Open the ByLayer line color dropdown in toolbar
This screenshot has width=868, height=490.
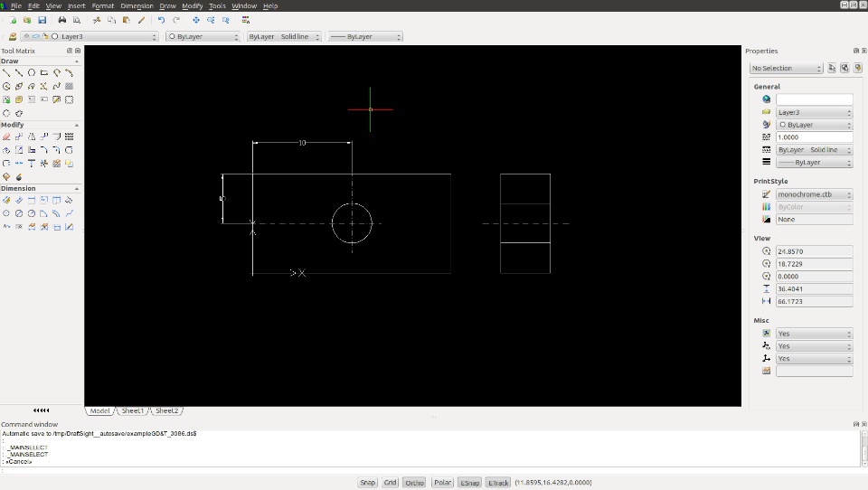coord(203,36)
